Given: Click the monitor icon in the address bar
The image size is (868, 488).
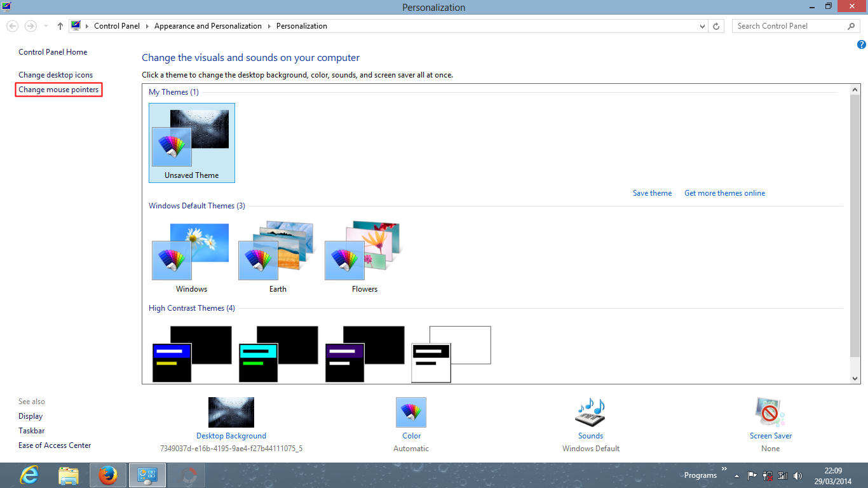Looking at the screenshot, I should [76, 26].
